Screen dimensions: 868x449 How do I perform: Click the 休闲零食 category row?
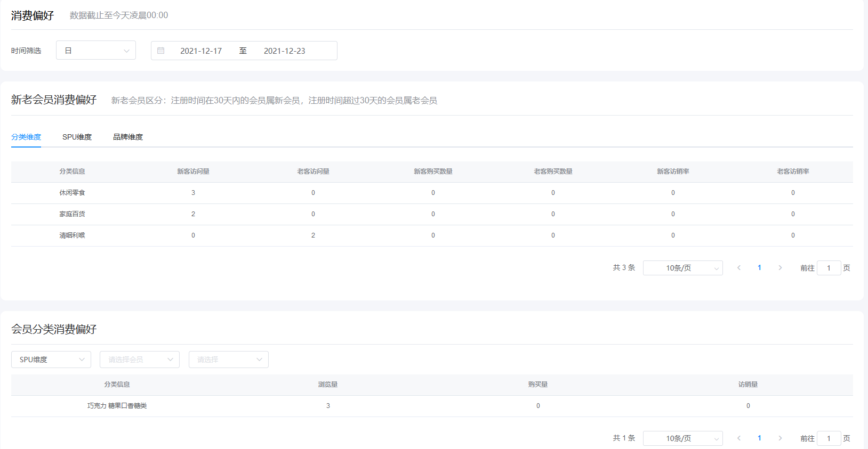(72, 193)
